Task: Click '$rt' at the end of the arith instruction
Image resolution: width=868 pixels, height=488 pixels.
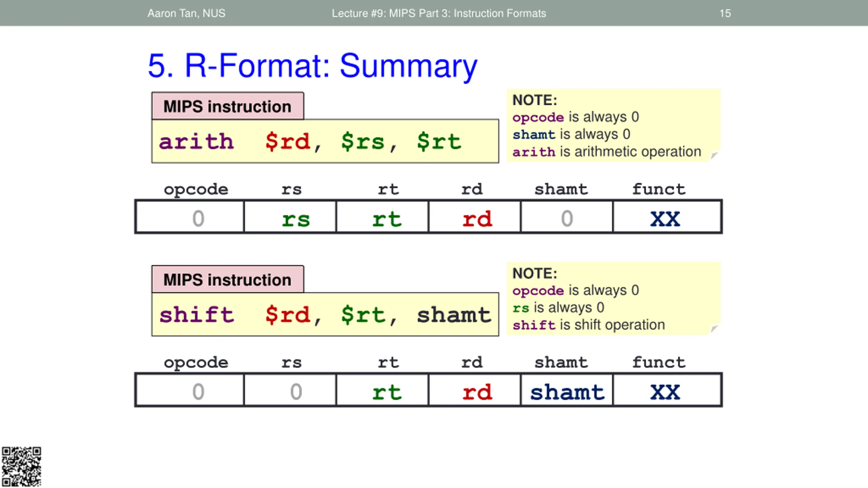Action: (x=439, y=141)
